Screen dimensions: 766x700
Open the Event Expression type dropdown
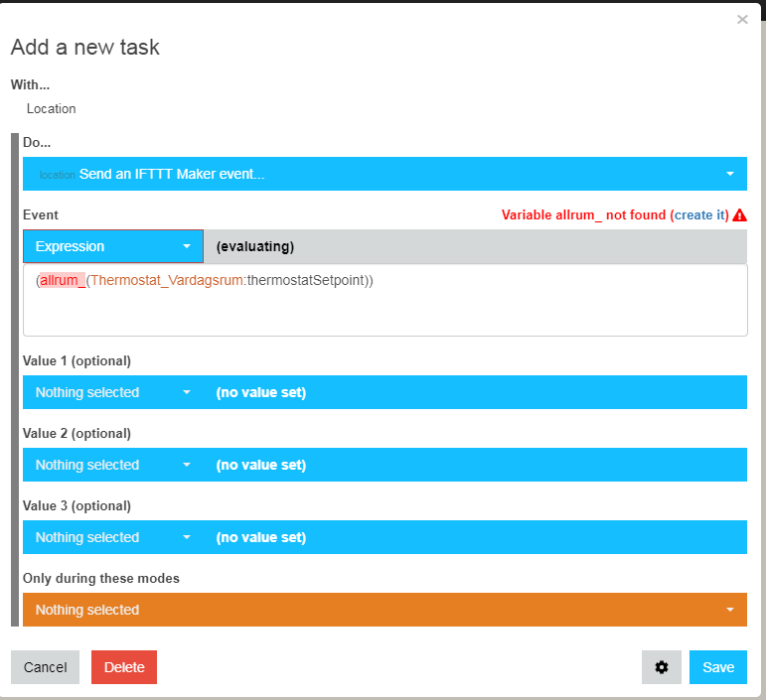(113, 246)
